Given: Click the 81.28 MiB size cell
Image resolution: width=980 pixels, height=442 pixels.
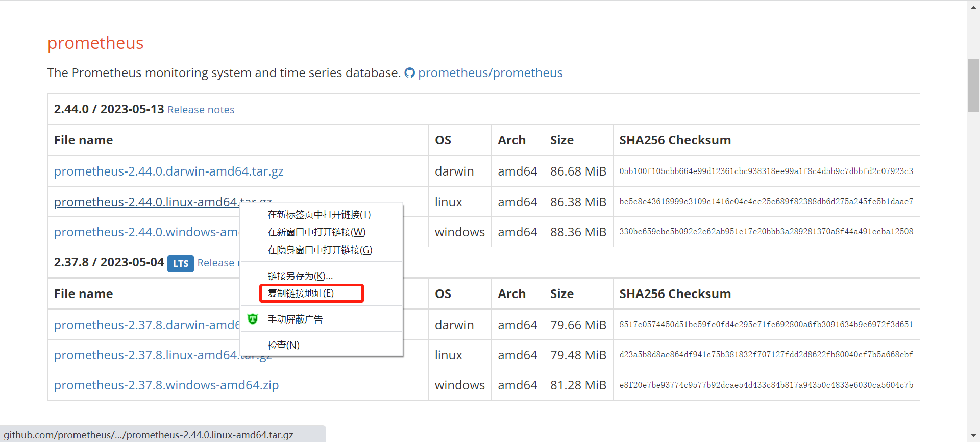Looking at the screenshot, I should (x=578, y=385).
